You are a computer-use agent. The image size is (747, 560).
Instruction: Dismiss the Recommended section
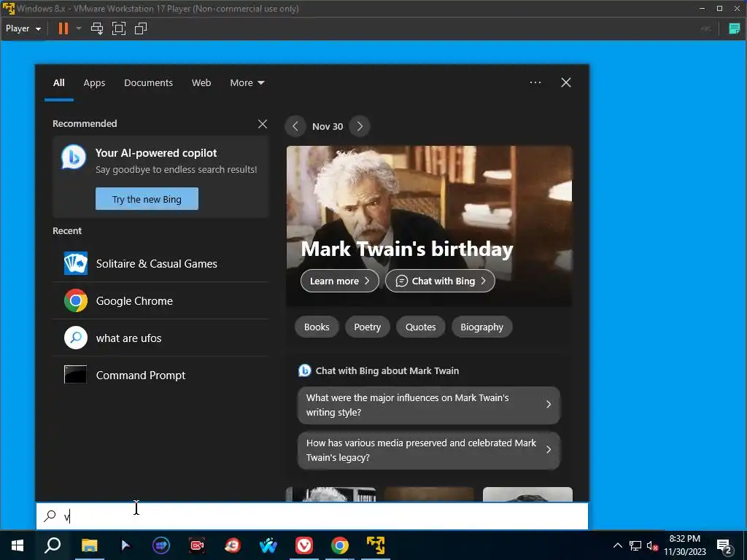[262, 124]
